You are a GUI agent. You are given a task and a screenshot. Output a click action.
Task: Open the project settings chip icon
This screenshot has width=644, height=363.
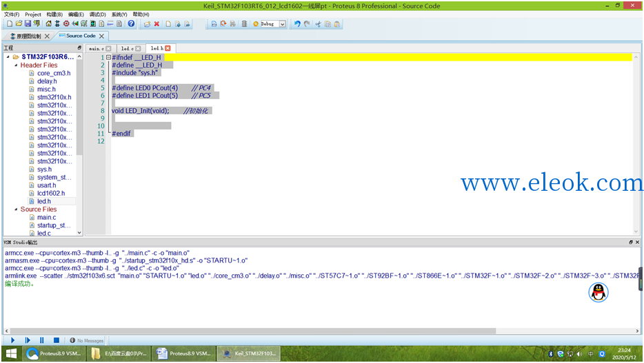click(x=244, y=24)
